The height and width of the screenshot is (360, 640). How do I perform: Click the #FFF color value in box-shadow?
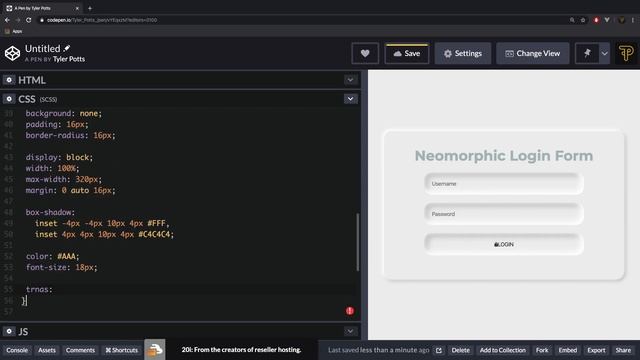[156, 223]
